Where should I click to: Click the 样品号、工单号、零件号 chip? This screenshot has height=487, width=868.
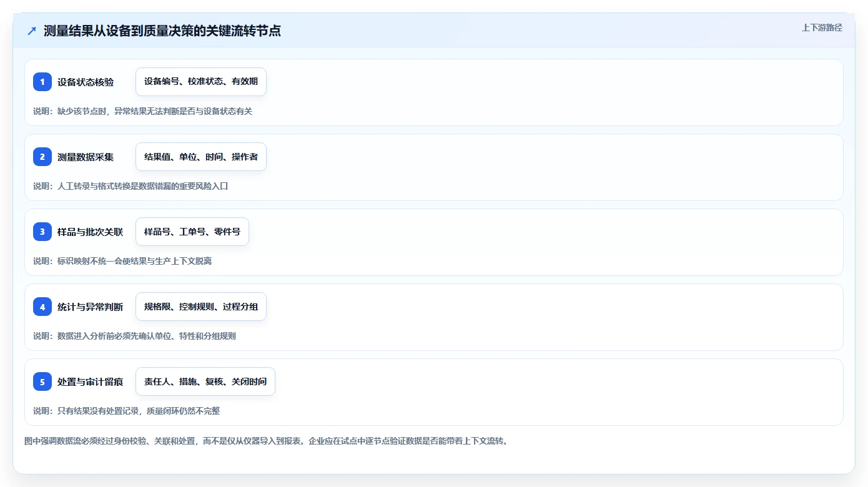[x=192, y=232]
